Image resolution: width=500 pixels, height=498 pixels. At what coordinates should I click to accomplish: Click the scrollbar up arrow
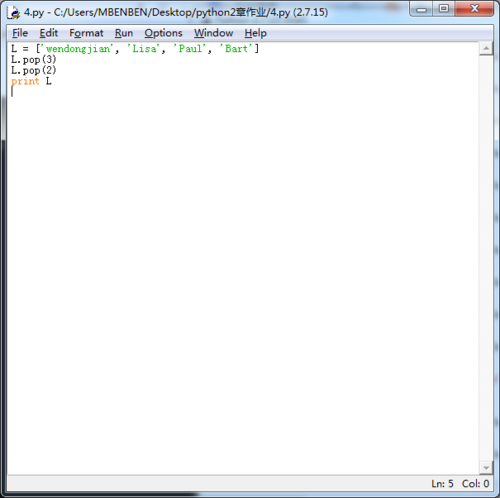click(486, 49)
